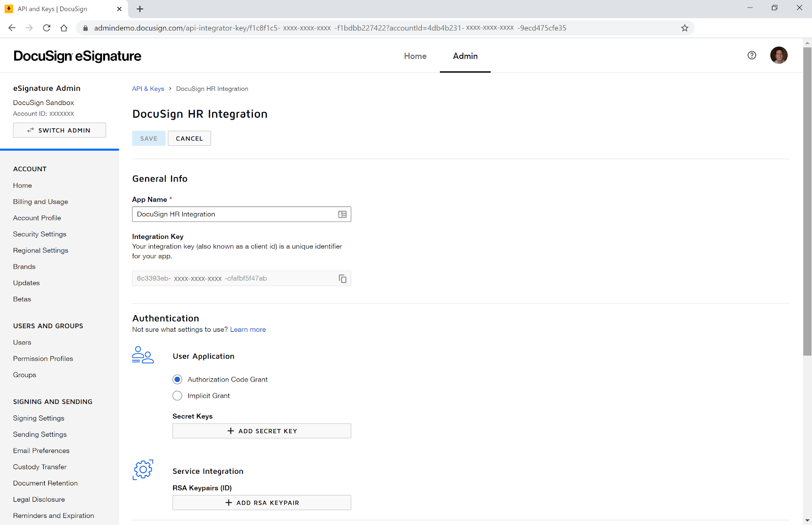
Task: Click the Service Integration gear icon
Action: (x=143, y=470)
